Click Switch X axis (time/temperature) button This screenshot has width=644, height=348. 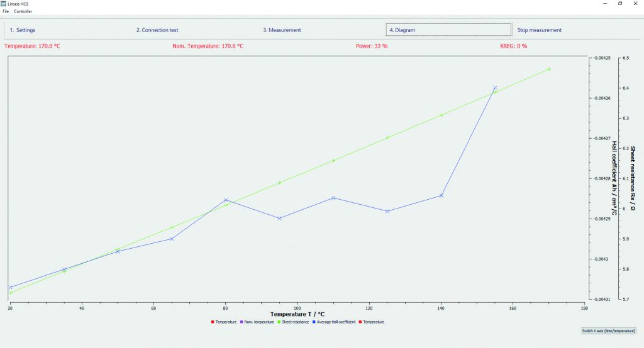pyautogui.click(x=608, y=330)
